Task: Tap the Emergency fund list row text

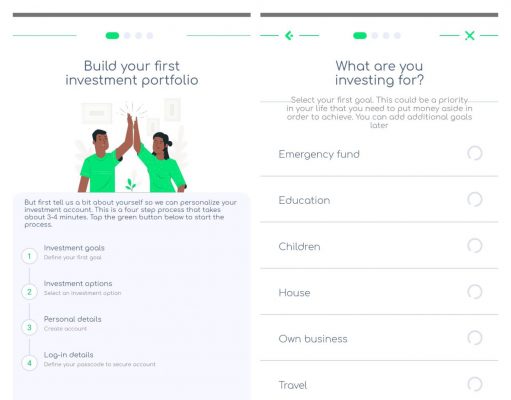Action: pyautogui.click(x=319, y=154)
